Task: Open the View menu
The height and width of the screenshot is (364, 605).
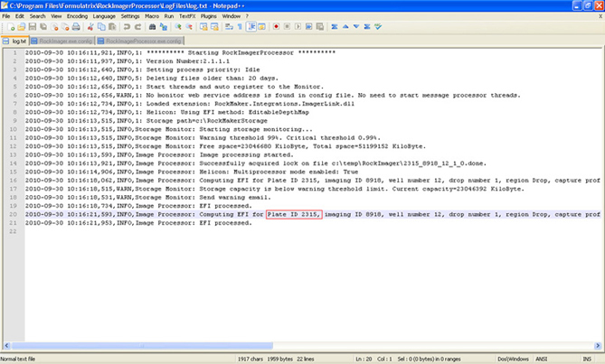Action: 56,16
